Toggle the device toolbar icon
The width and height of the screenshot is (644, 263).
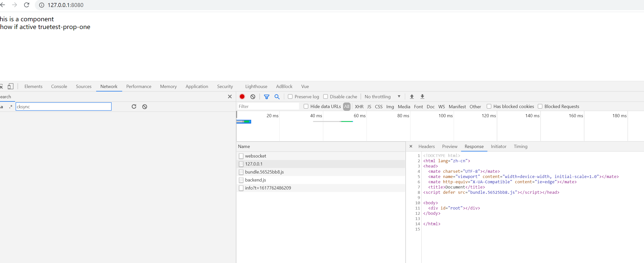(x=10, y=86)
